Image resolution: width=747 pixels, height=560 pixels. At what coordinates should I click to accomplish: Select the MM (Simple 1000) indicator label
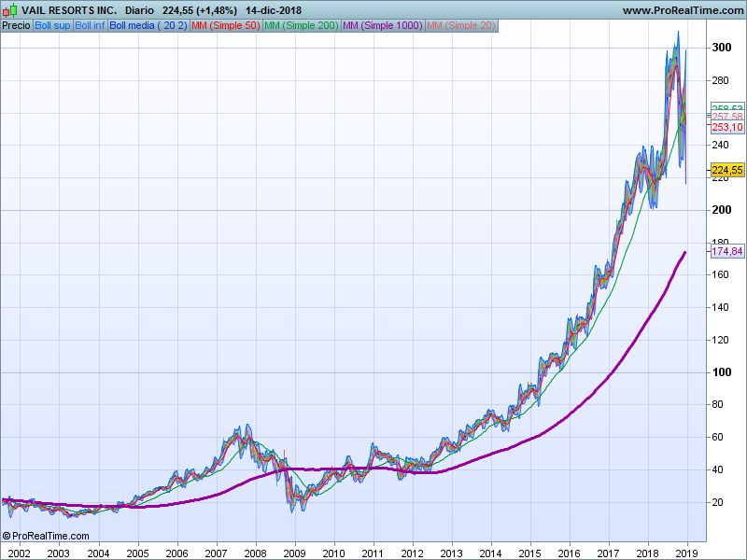coord(383,26)
